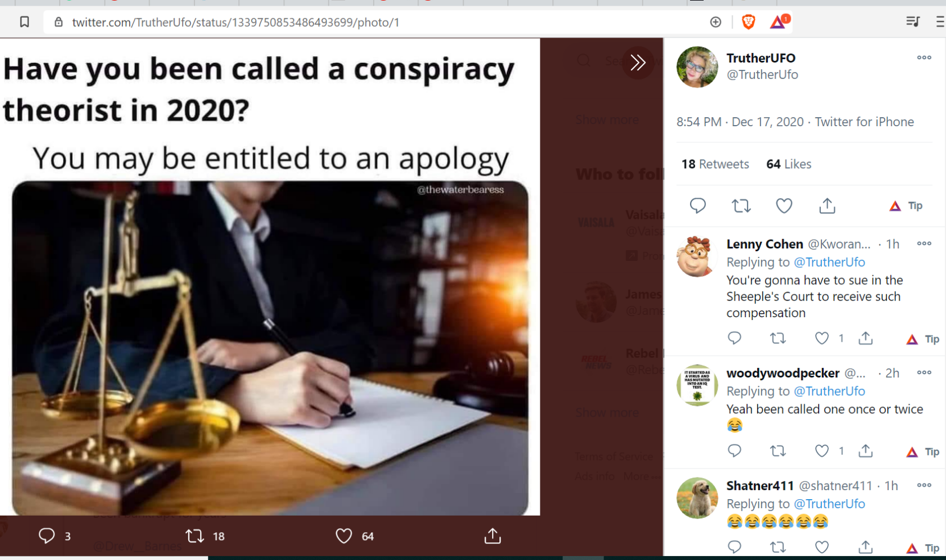This screenshot has width=946, height=560.
Task: Reply to TrutherUFO's main tweet
Action: coord(697,206)
